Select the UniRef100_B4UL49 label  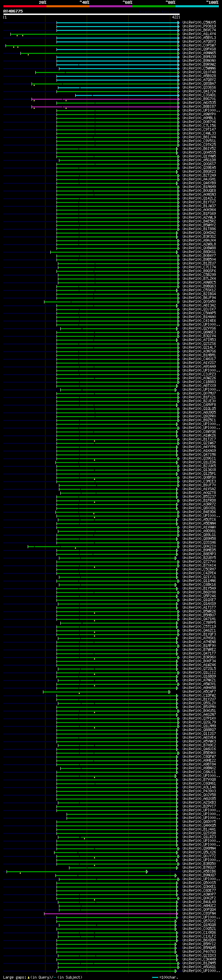pos(199,902)
